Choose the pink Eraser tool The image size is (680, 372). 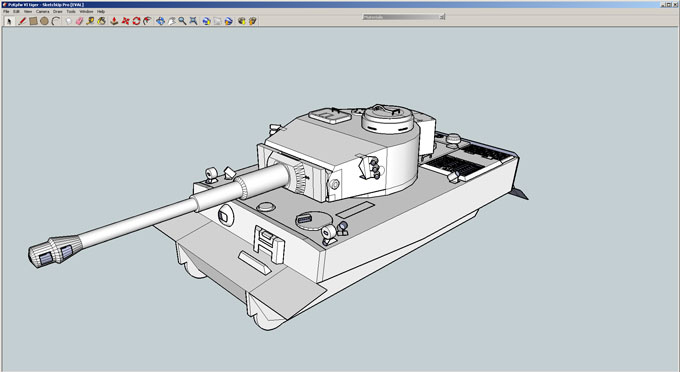(79, 21)
